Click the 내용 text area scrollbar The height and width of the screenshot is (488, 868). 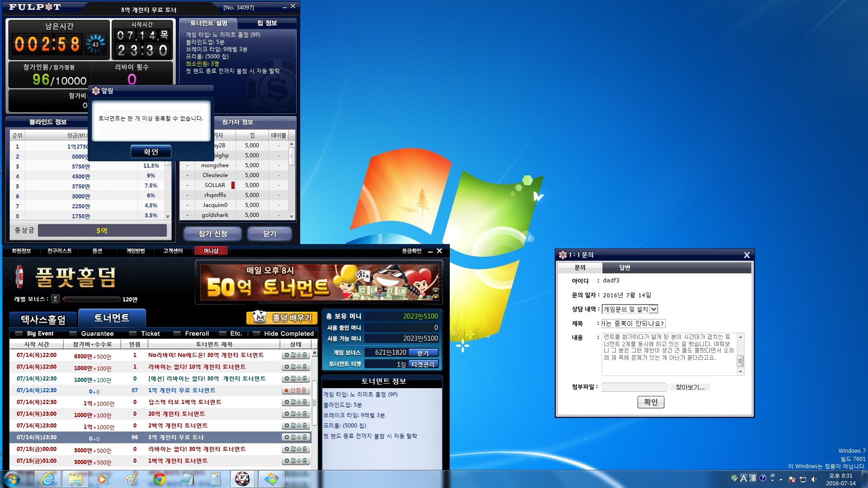tap(741, 354)
